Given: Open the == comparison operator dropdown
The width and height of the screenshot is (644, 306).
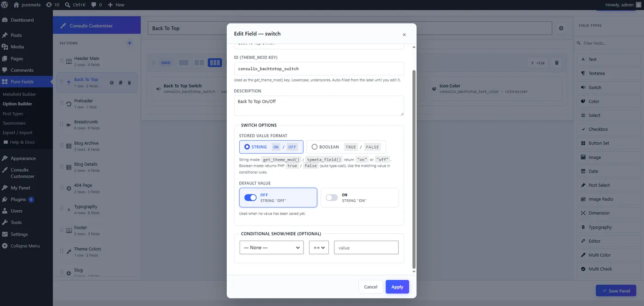Looking at the screenshot, I should click(x=319, y=248).
